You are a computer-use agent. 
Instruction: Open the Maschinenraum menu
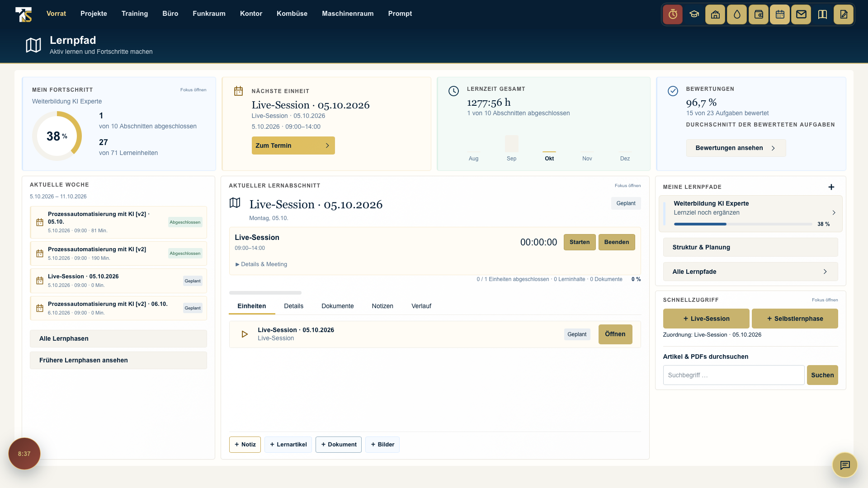(348, 14)
